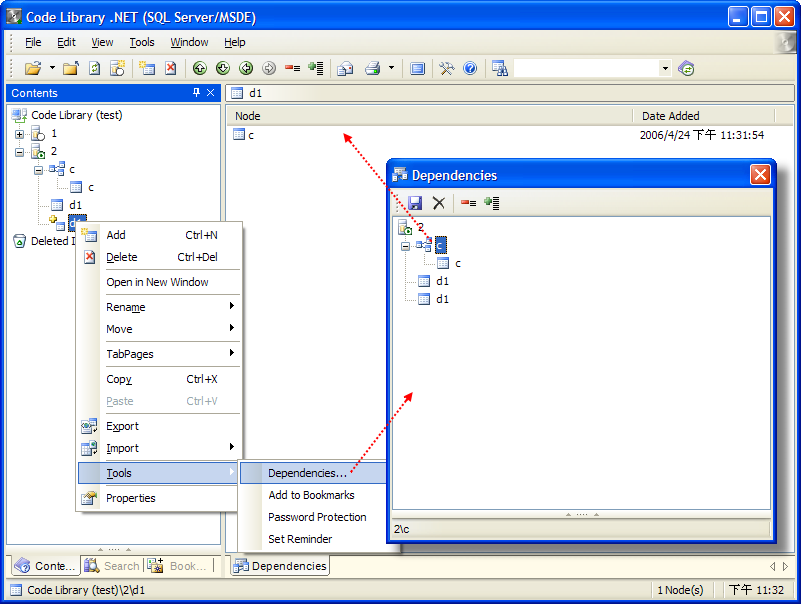Screen dimensions: 801x604
Task: Close the Contents panel with its X
Action: coord(210,92)
